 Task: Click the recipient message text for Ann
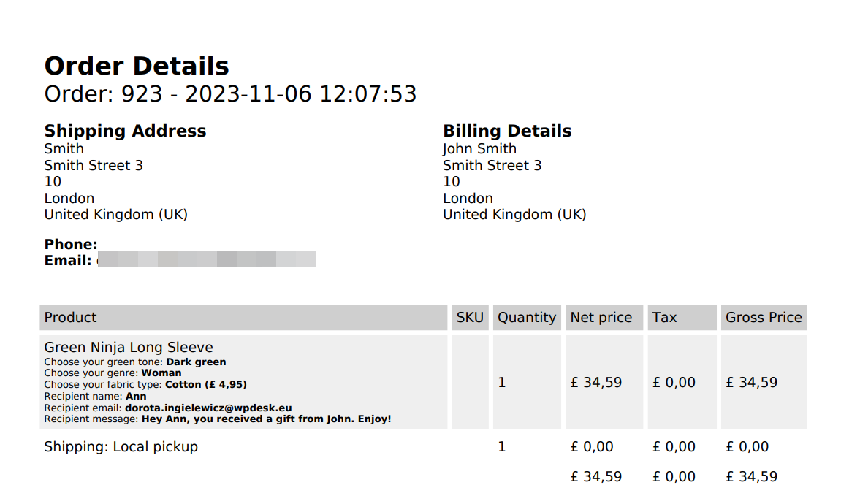tap(266, 419)
